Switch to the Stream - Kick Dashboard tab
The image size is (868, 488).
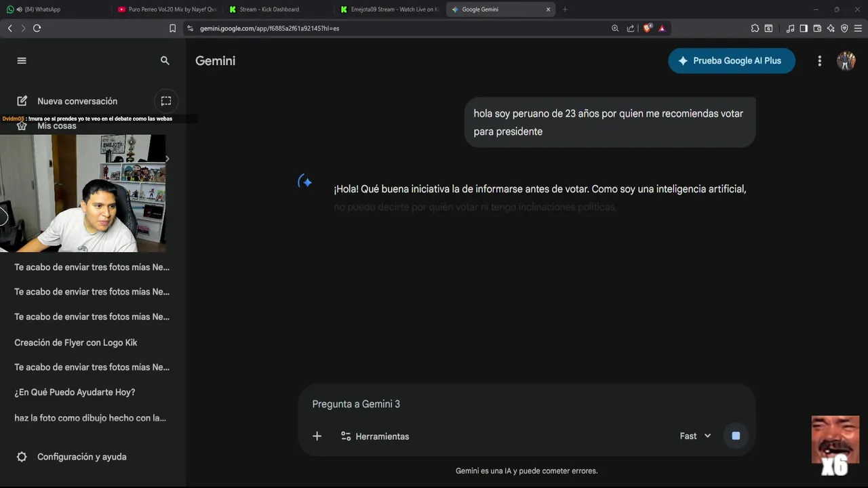(x=279, y=9)
